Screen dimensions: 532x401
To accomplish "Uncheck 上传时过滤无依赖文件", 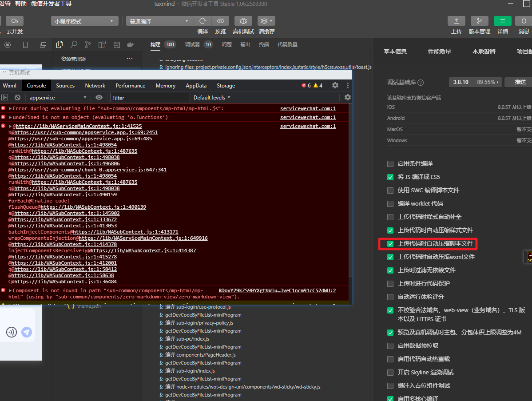I will coord(390,270).
